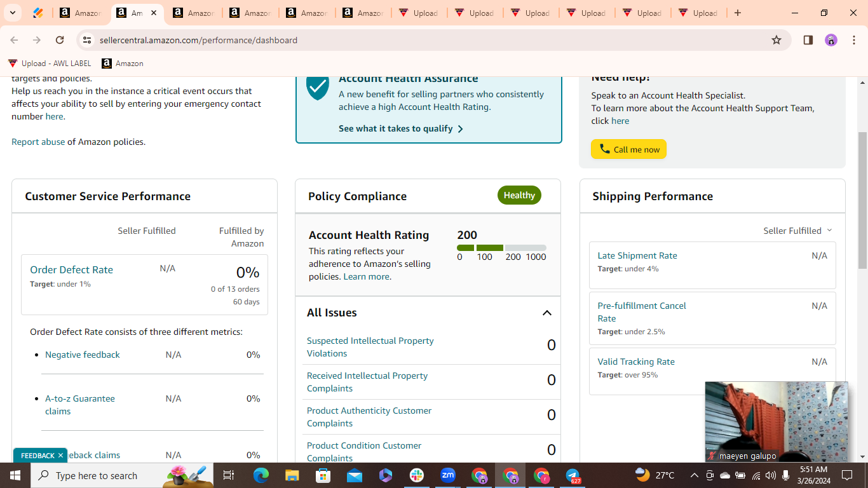View site information in the address bar

87,40
